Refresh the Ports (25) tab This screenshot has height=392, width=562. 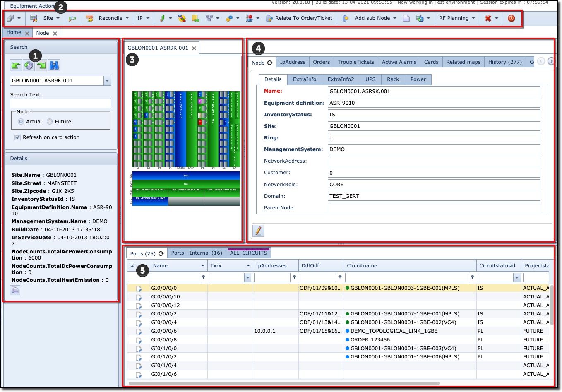click(161, 253)
